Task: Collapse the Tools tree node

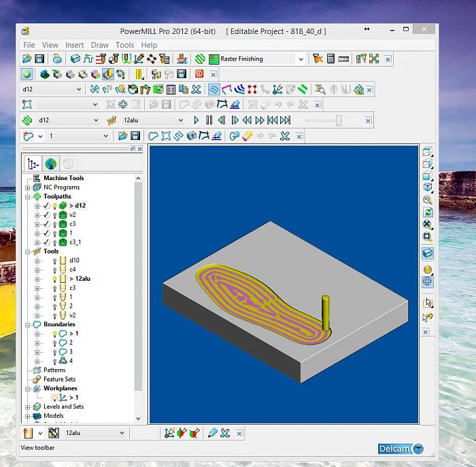Action: (x=28, y=252)
